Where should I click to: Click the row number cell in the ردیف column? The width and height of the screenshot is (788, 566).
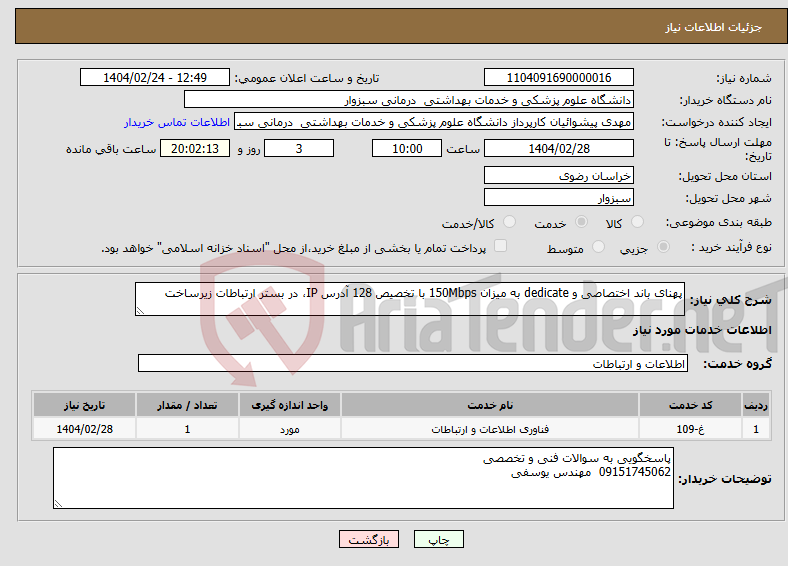pyautogui.click(x=756, y=429)
